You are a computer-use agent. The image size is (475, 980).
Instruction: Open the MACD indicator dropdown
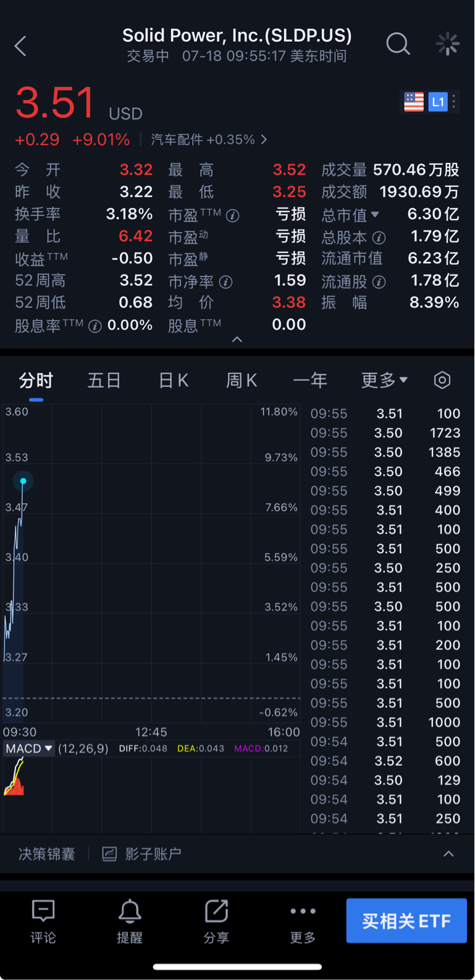tap(29, 749)
